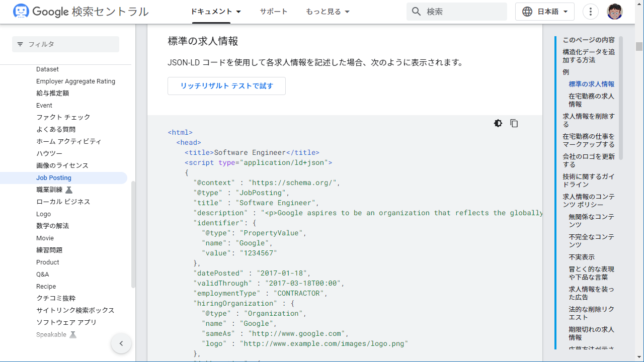
Task: Jump to 在宅勤務の仕事をマークアップする section
Action: pyautogui.click(x=589, y=140)
